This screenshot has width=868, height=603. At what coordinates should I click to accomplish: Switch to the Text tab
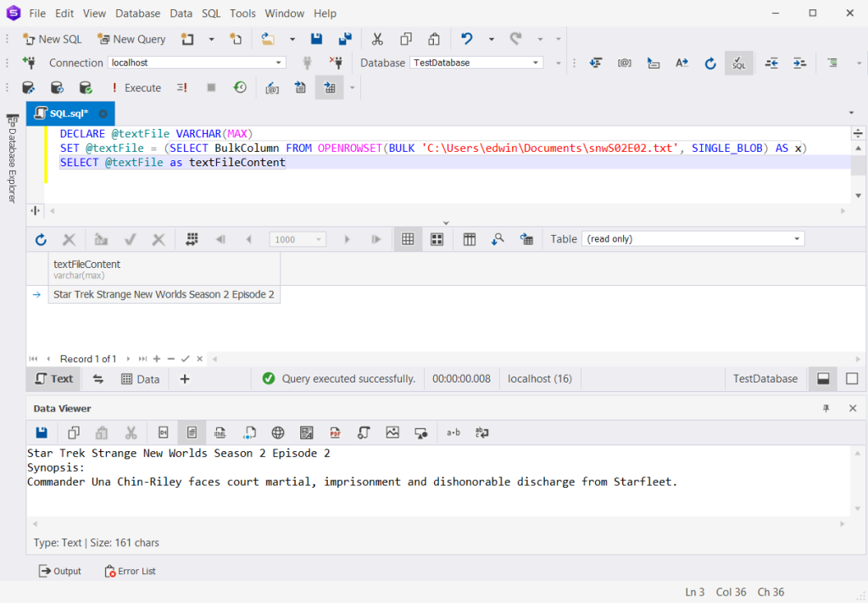[x=54, y=379]
